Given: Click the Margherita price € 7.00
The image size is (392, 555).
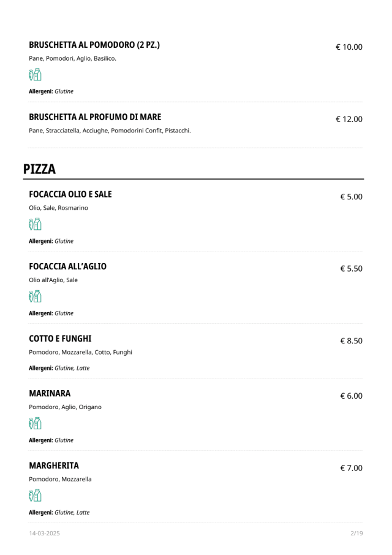Looking at the screenshot, I should click(x=352, y=469).
